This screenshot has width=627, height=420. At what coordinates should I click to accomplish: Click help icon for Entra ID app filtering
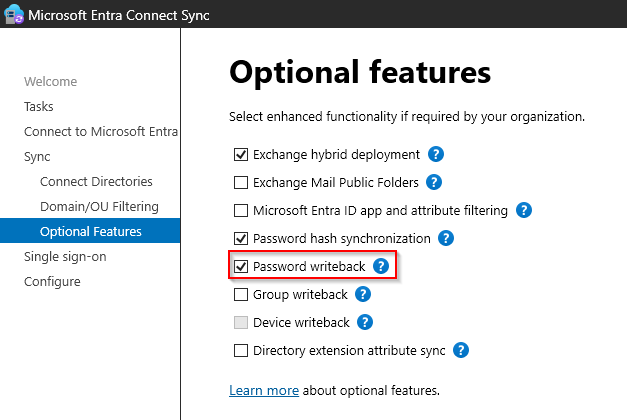[523, 211]
